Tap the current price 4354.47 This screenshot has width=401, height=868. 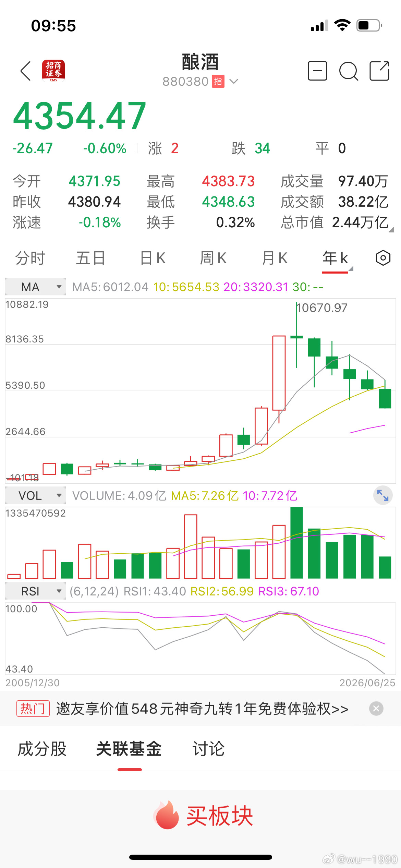click(80, 116)
